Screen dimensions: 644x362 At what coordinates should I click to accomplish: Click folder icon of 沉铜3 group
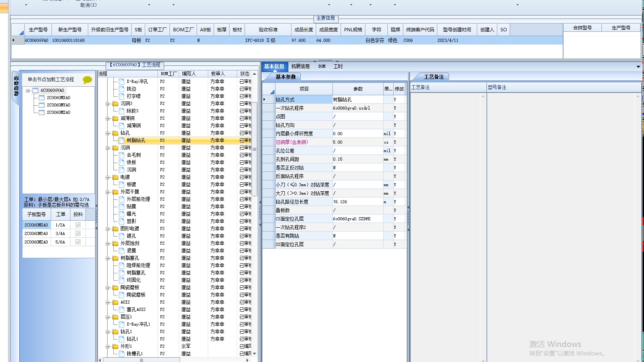tap(115, 104)
